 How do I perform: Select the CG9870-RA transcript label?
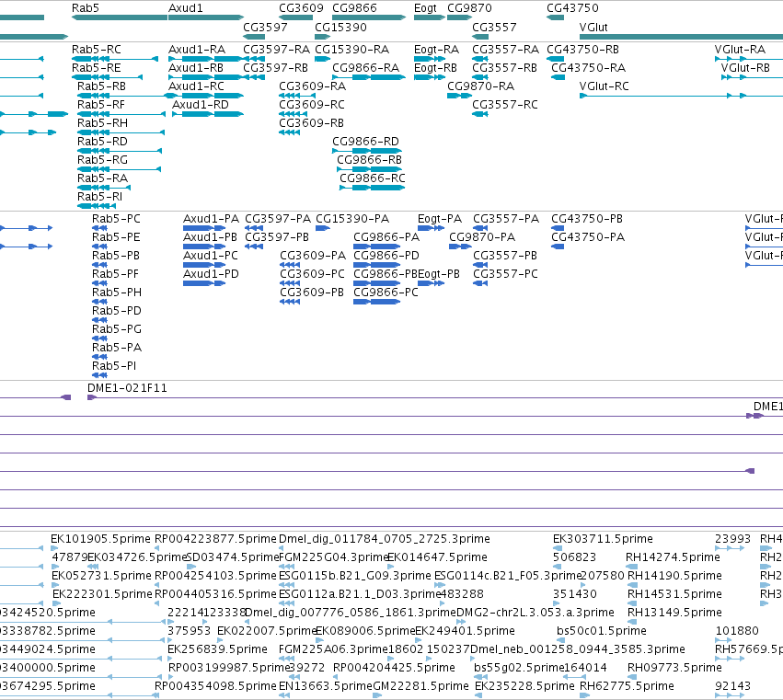pyautogui.click(x=480, y=86)
